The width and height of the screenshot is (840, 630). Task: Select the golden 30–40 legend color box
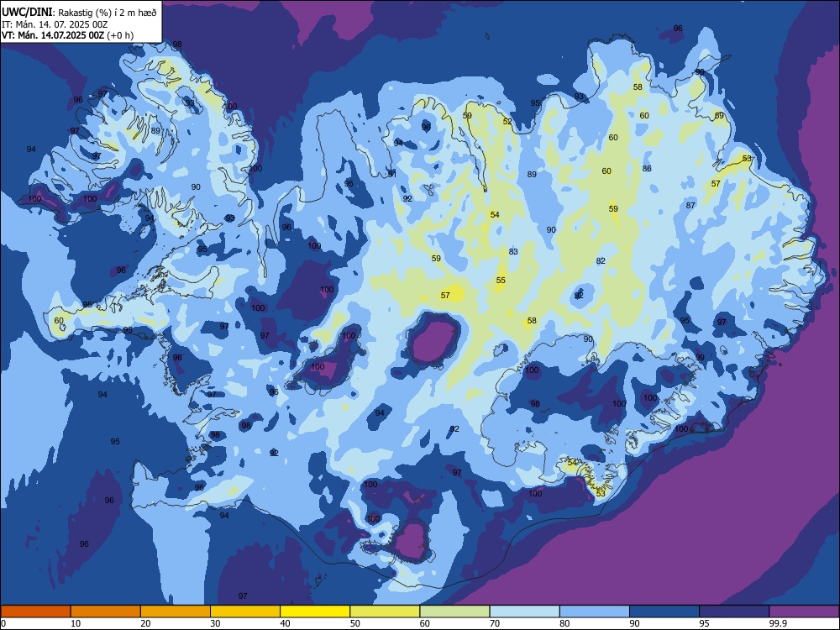pos(245,612)
